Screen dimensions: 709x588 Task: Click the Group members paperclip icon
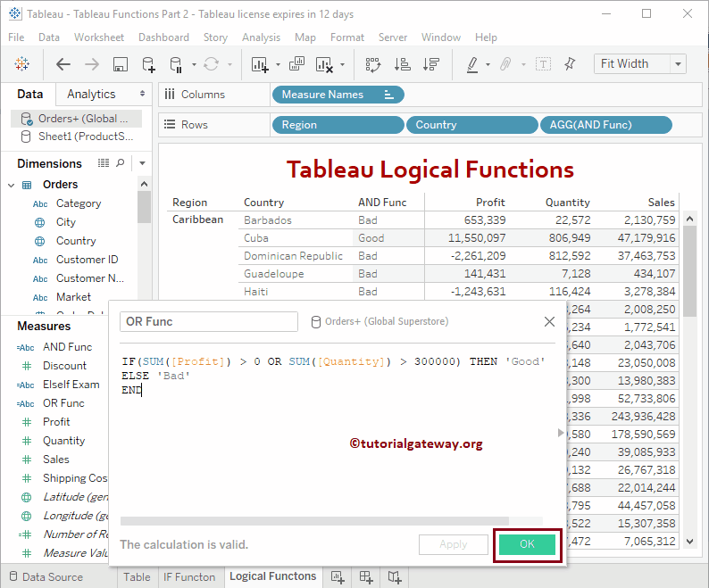click(x=505, y=64)
